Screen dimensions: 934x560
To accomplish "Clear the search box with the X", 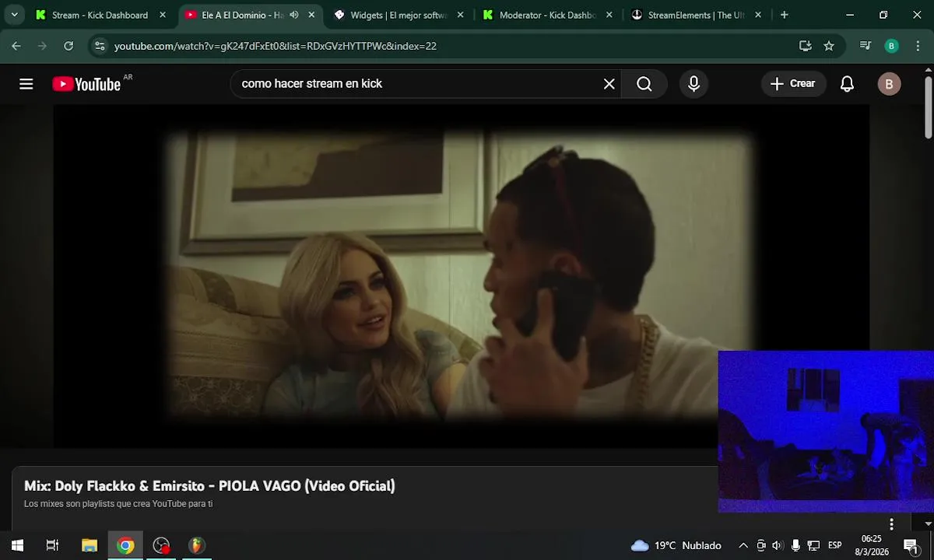I will (x=609, y=84).
